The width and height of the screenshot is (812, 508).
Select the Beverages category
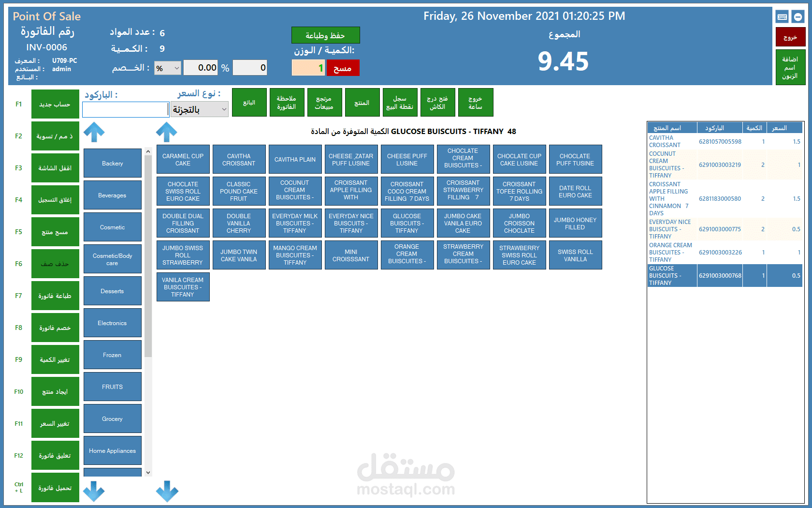point(113,195)
